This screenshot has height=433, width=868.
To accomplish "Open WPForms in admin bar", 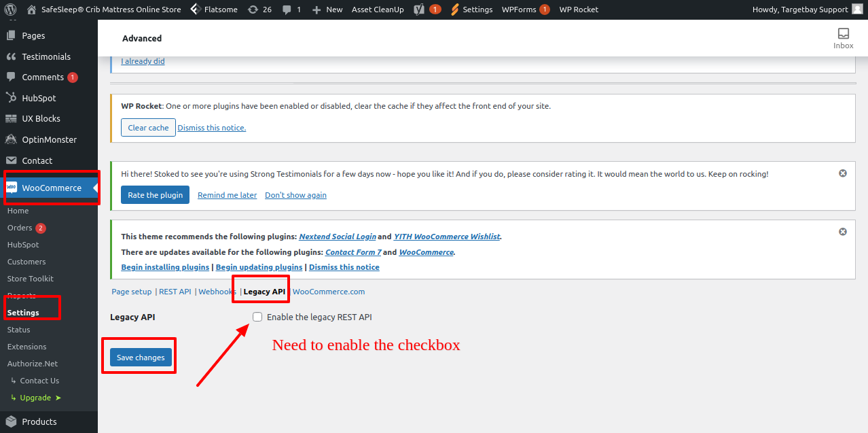I will [518, 10].
